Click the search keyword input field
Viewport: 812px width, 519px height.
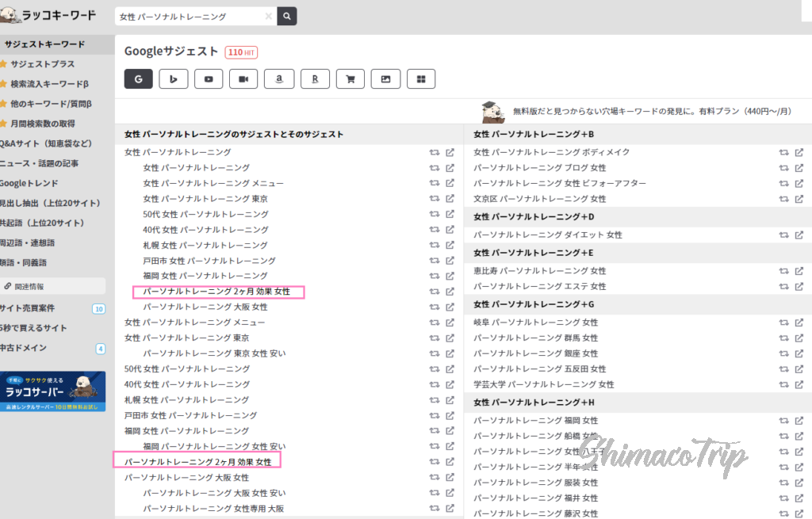(x=190, y=16)
